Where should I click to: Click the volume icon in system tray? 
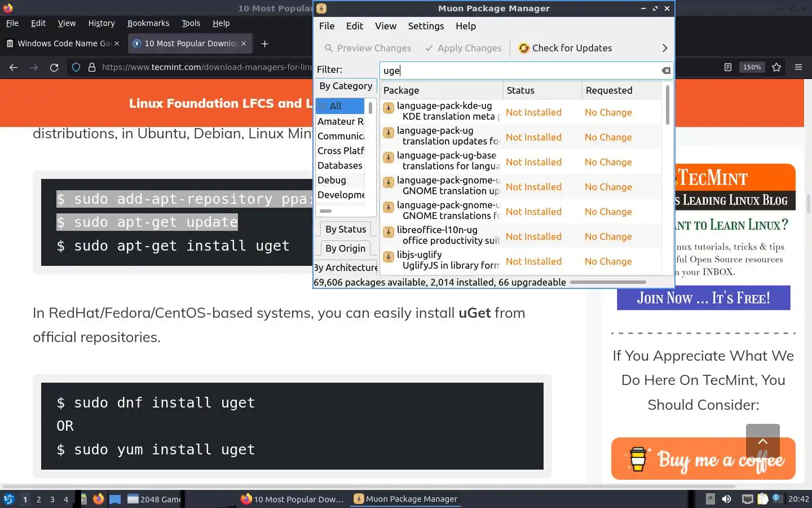click(726, 499)
